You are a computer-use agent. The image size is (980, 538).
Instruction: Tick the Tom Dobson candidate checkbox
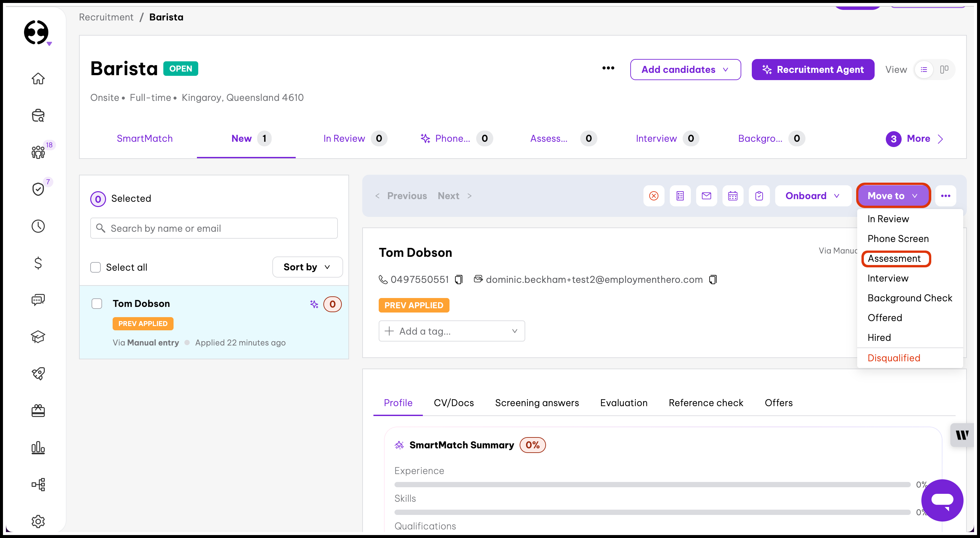coord(97,304)
